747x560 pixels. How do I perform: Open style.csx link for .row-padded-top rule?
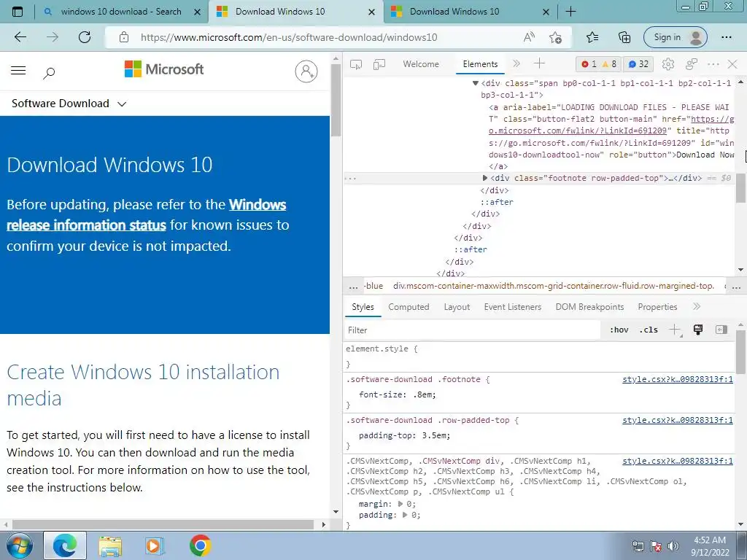tap(678, 421)
